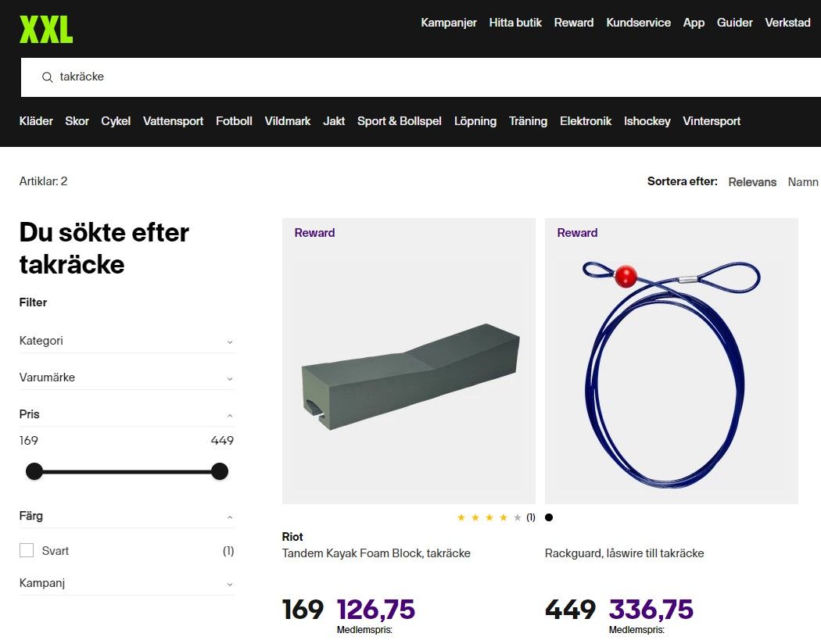
Task: Open the Cykel category
Action: [x=116, y=121]
